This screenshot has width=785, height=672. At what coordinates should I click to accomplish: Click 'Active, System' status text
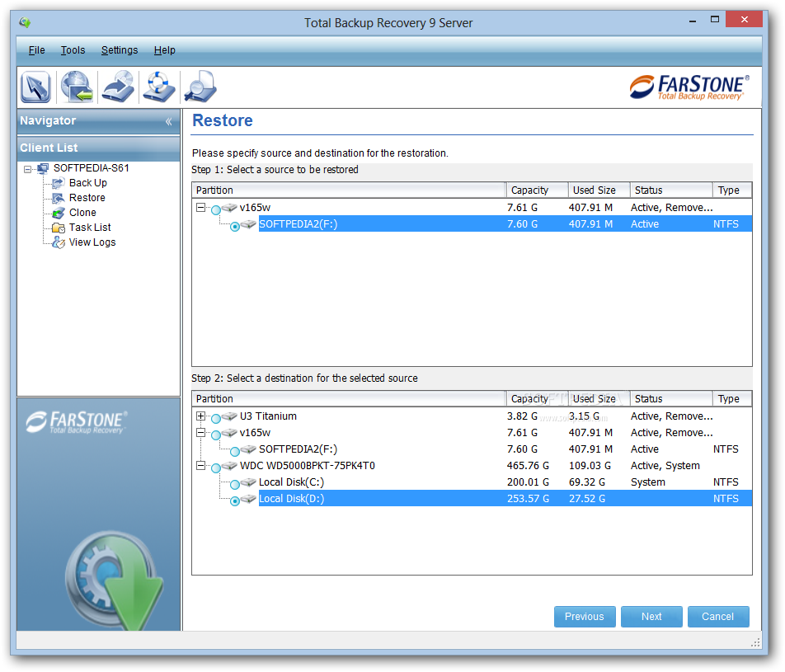point(665,466)
